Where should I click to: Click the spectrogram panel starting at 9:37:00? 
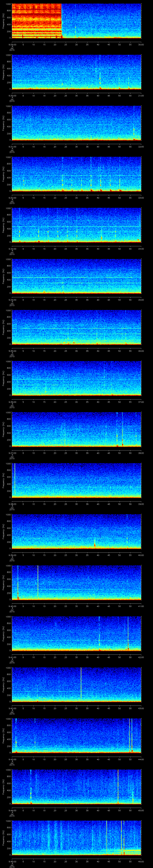click(x=76, y=429)
